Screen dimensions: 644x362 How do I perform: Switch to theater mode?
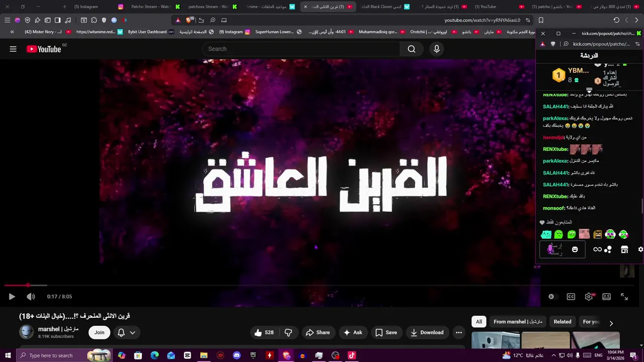(606, 297)
